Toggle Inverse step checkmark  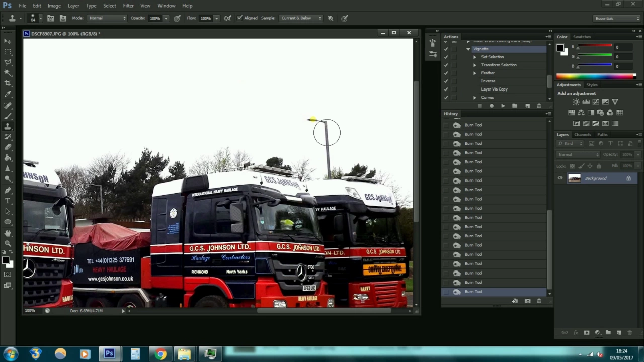446,81
